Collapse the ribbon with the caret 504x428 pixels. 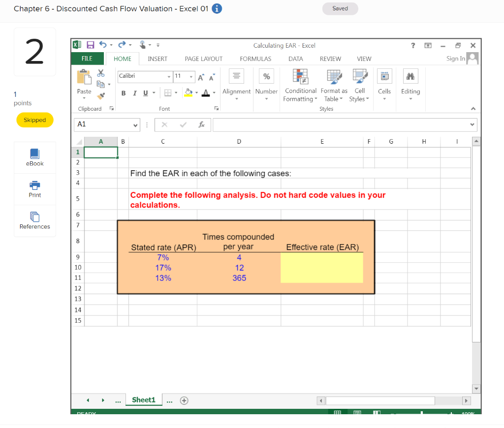click(x=473, y=109)
